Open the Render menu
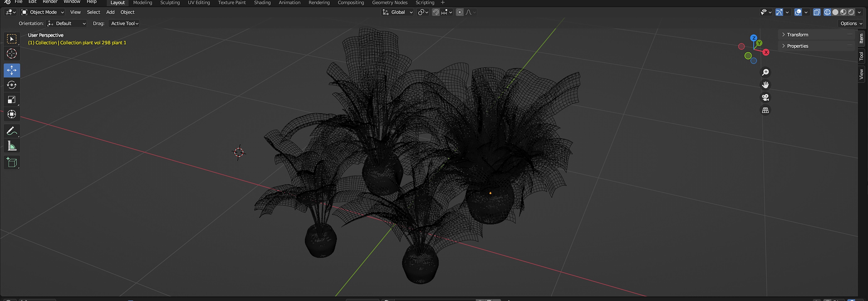868x301 pixels. pos(50,2)
